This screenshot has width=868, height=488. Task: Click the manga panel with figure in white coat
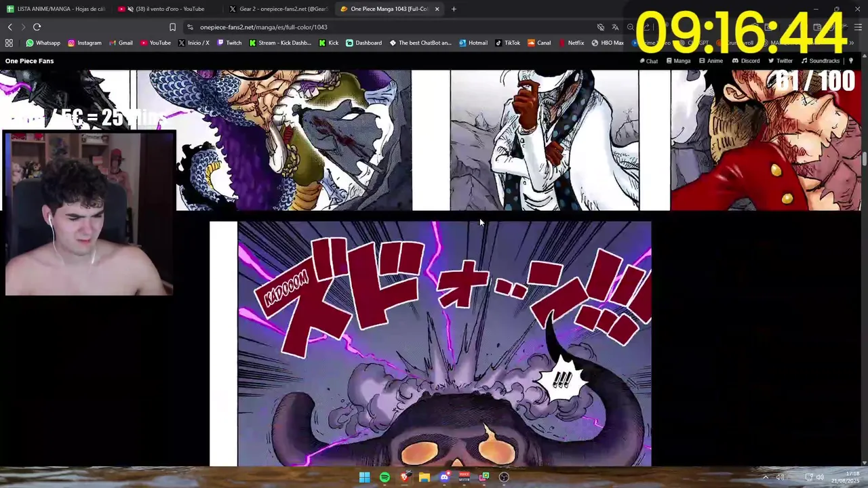pyautogui.click(x=545, y=140)
